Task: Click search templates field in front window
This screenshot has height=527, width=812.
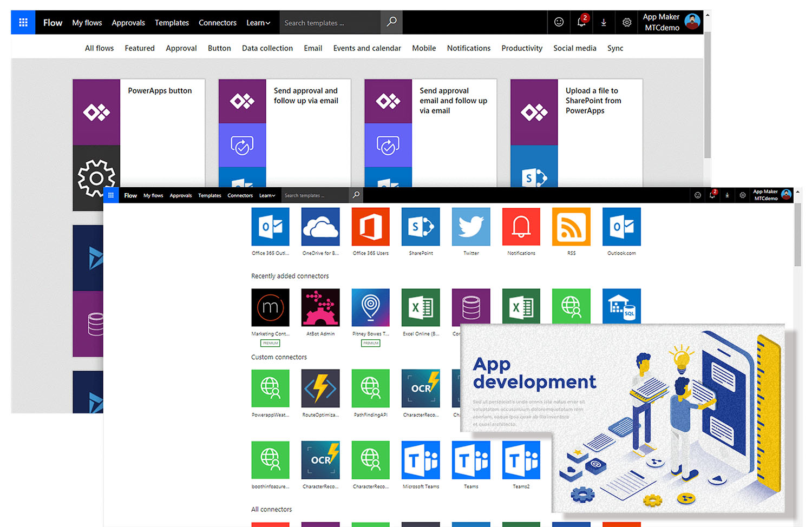Action: [x=315, y=195]
